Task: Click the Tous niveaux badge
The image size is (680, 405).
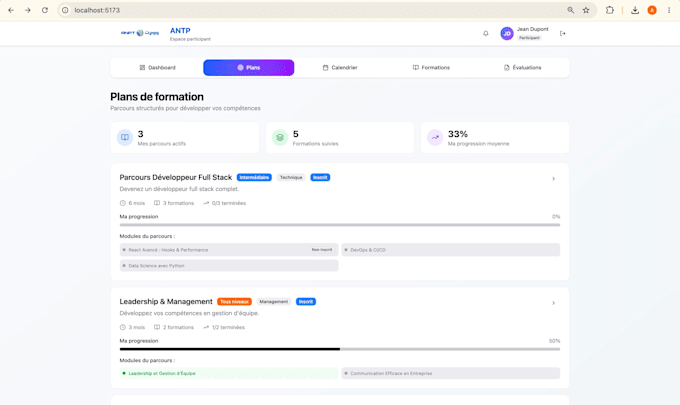Action: point(234,302)
